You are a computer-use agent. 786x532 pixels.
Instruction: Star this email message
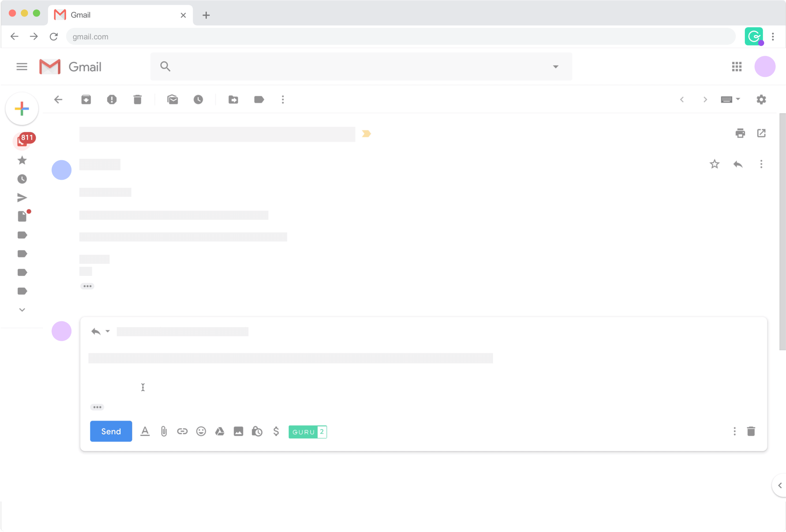(715, 164)
